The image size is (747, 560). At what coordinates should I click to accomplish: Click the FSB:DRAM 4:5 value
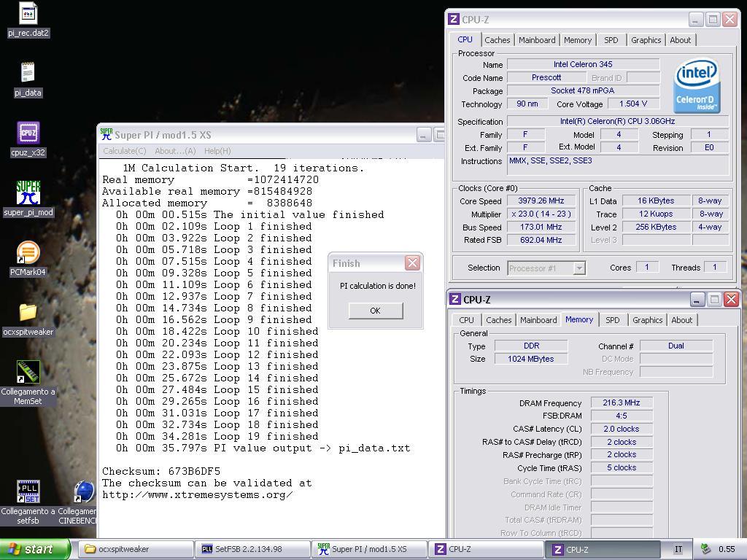click(x=622, y=416)
